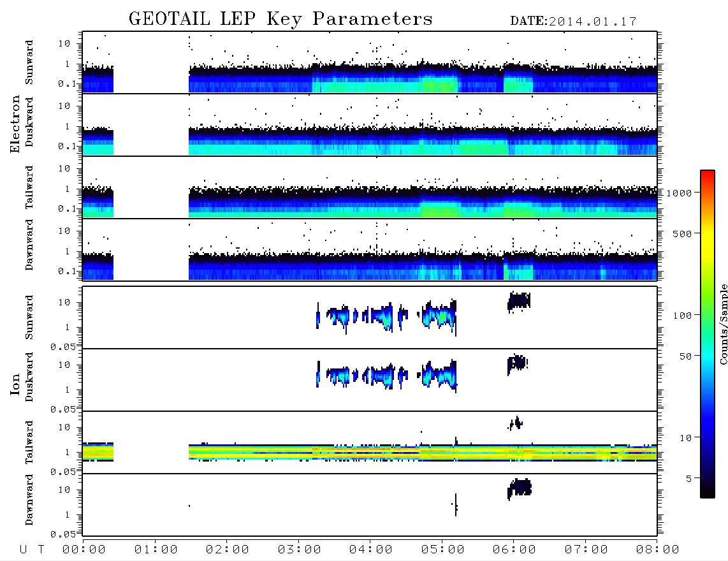The image size is (728, 561).
Task: Click the Ion Dawnward spectrogram panel
Action: click(370, 505)
